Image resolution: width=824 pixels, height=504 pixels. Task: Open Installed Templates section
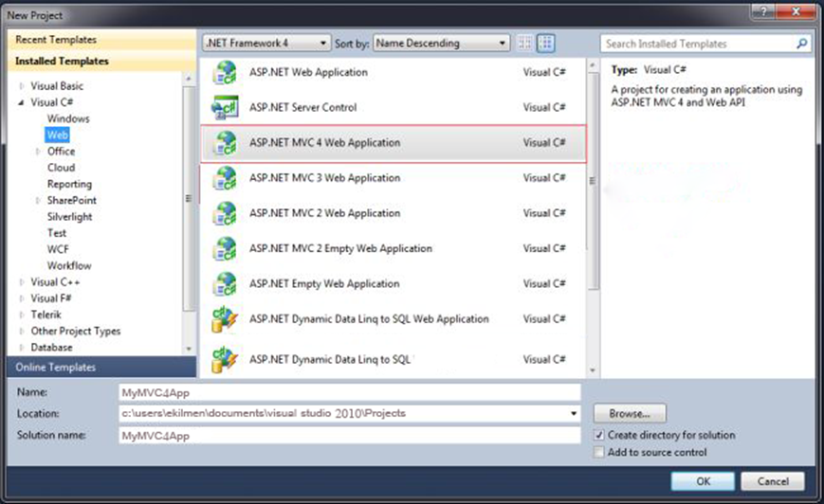point(101,61)
